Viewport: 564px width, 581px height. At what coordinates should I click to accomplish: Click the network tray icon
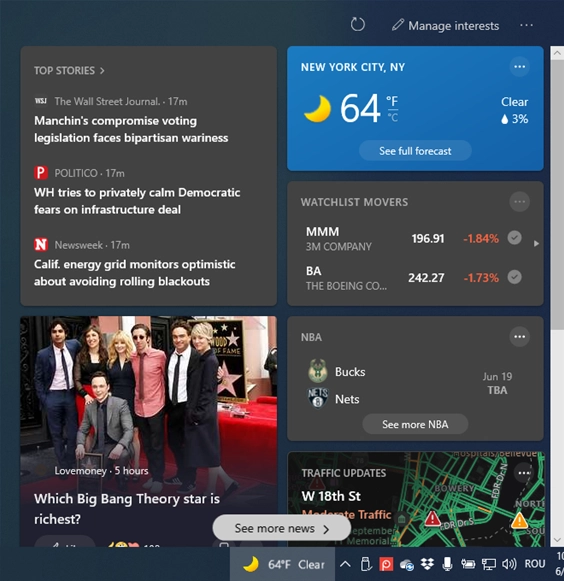488,564
